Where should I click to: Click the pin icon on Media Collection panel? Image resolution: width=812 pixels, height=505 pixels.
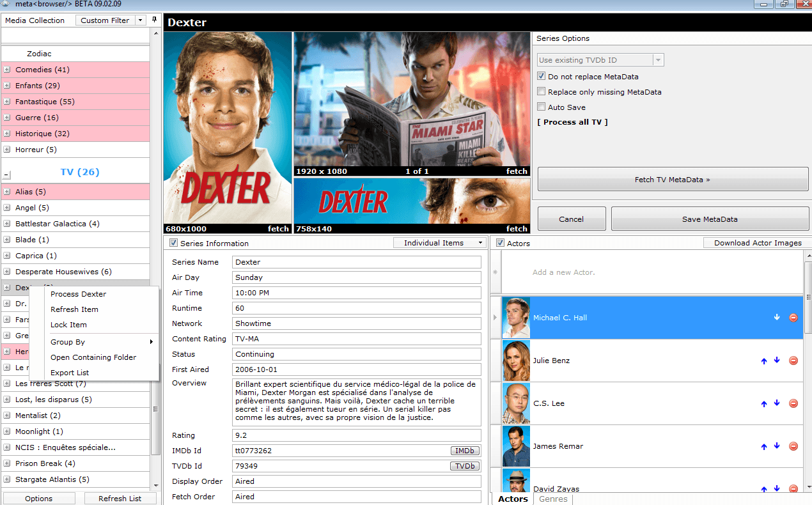point(154,20)
